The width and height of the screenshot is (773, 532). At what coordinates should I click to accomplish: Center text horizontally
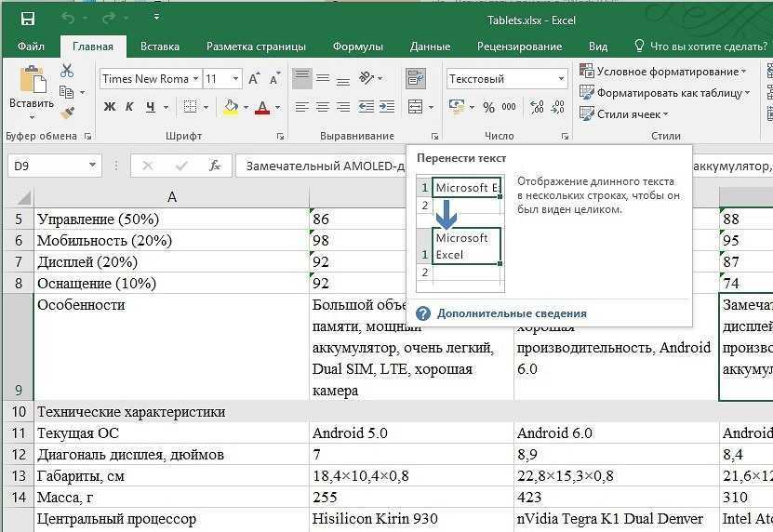(323, 107)
